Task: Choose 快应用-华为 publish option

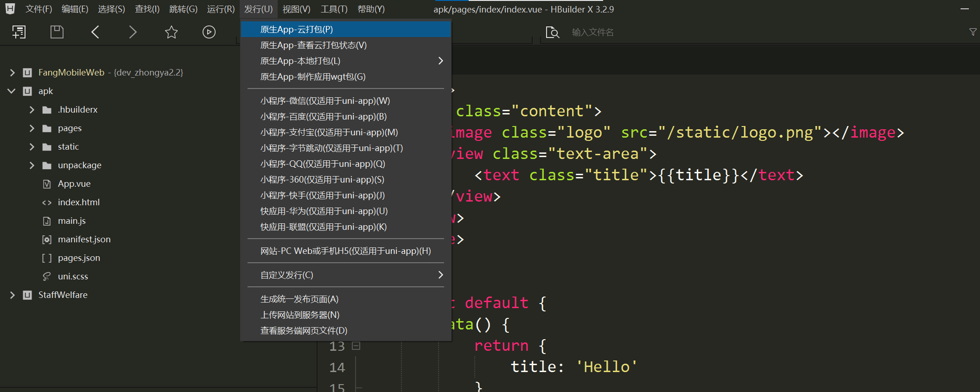Action: coord(346,211)
